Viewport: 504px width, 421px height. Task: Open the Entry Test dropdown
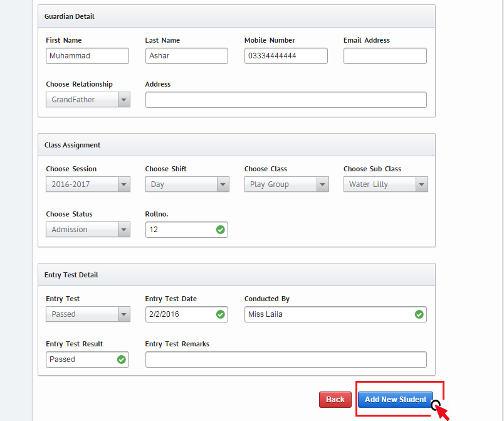[88, 314]
